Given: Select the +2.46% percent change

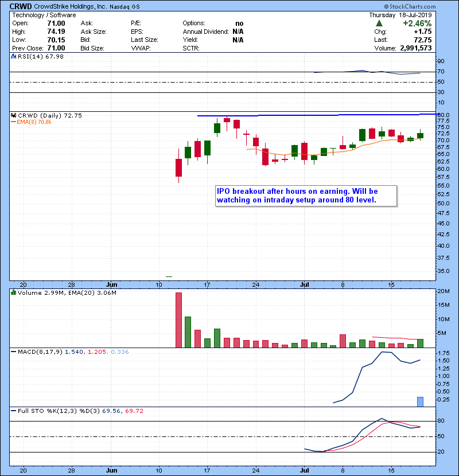Looking at the screenshot, I should [417, 24].
